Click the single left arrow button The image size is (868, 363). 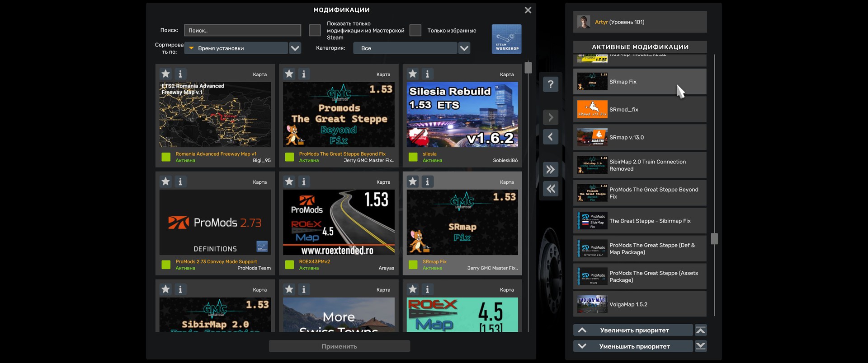[550, 137]
